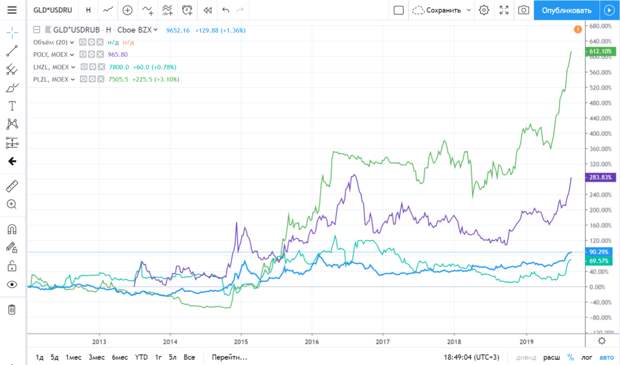Select the 5л time range

click(x=173, y=357)
